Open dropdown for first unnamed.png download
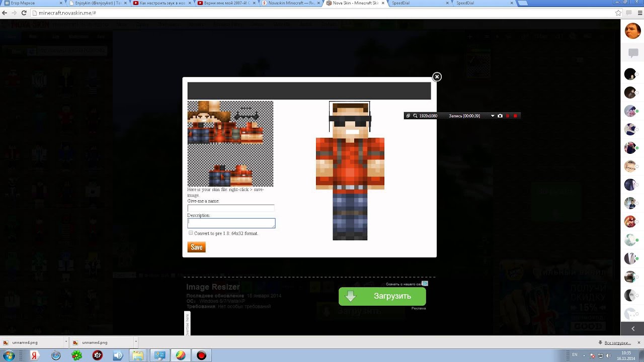 65,342
